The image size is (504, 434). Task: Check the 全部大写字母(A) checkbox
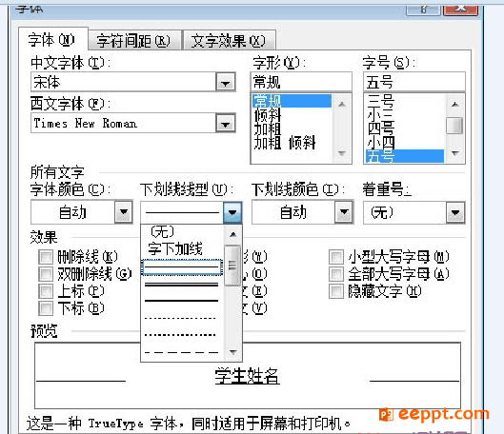(336, 274)
